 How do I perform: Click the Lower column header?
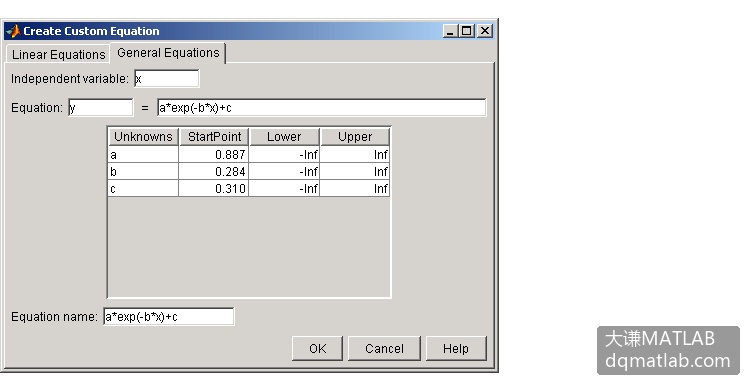tap(284, 137)
